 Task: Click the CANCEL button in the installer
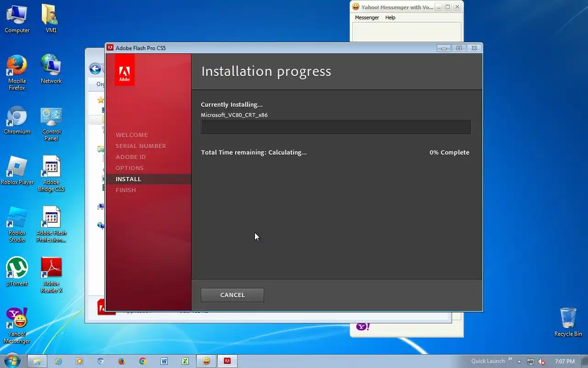(x=232, y=295)
